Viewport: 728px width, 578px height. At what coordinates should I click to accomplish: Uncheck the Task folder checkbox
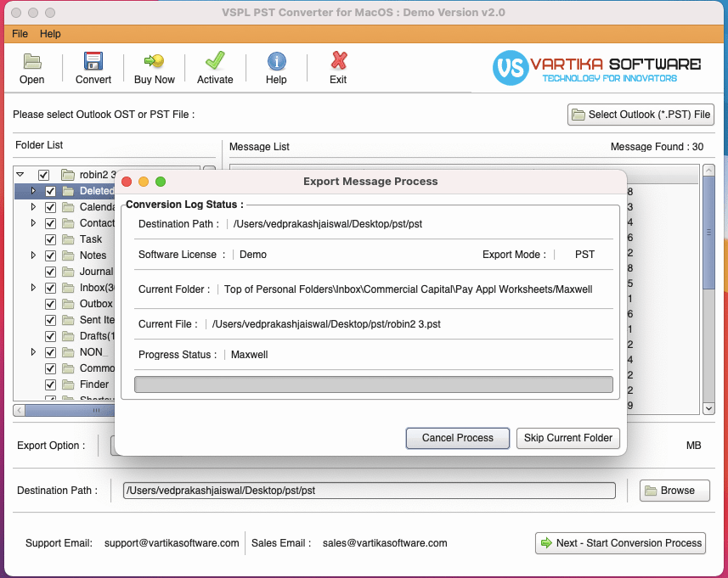[51, 239]
